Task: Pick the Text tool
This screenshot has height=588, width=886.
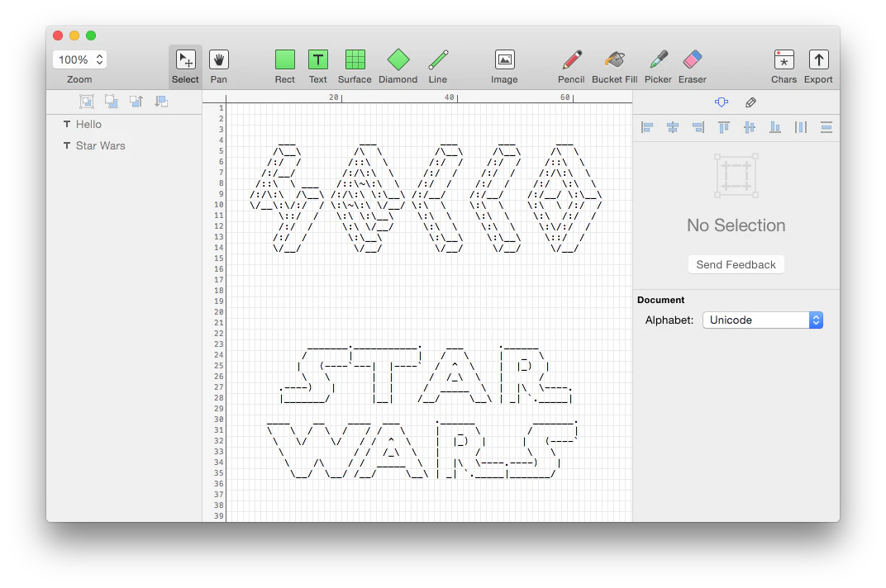Action: point(317,66)
